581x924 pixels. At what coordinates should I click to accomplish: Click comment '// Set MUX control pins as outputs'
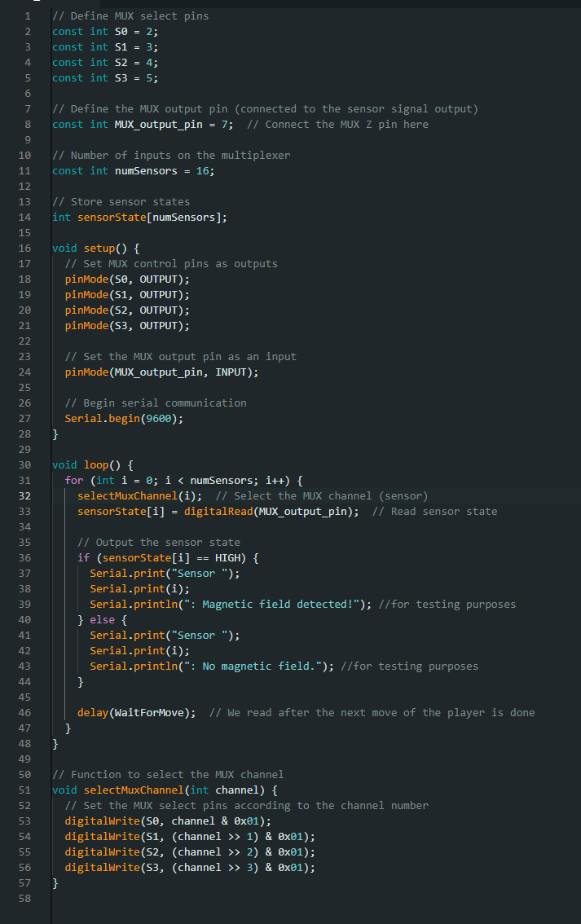[x=171, y=264]
